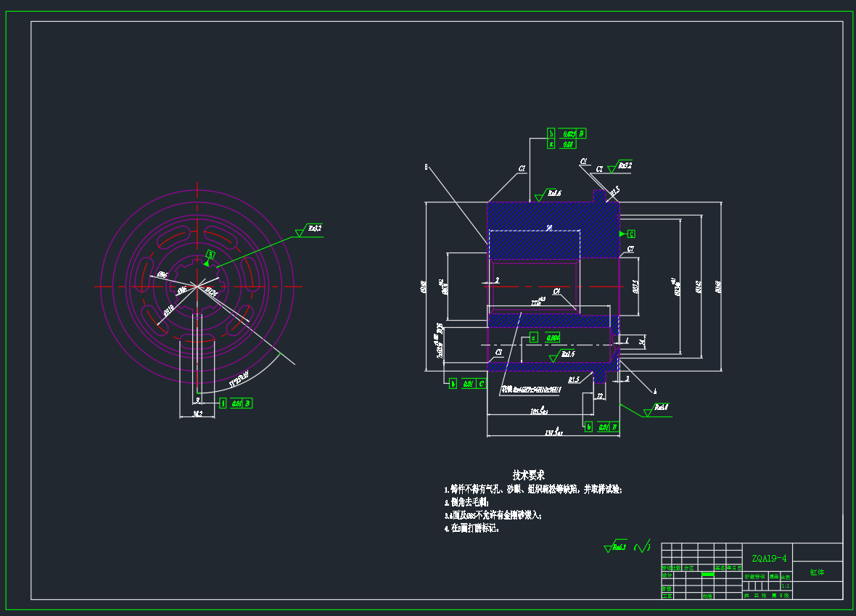Select the 年月日 header cell
856x616 pixels.
coord(734,568)
